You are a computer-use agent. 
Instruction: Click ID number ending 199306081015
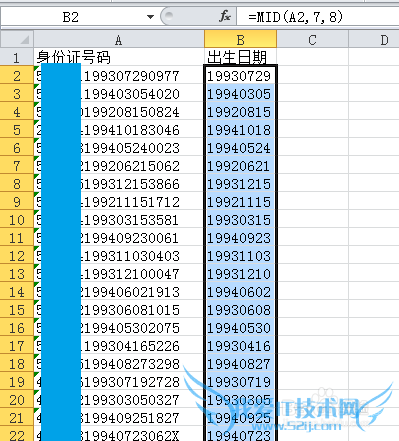tap(119, 309)
